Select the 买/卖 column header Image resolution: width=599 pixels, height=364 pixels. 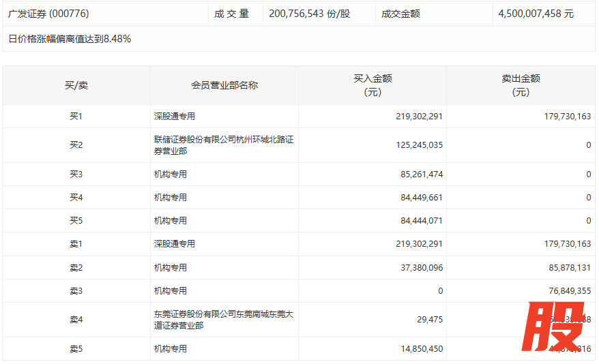[x=76, y=85]
